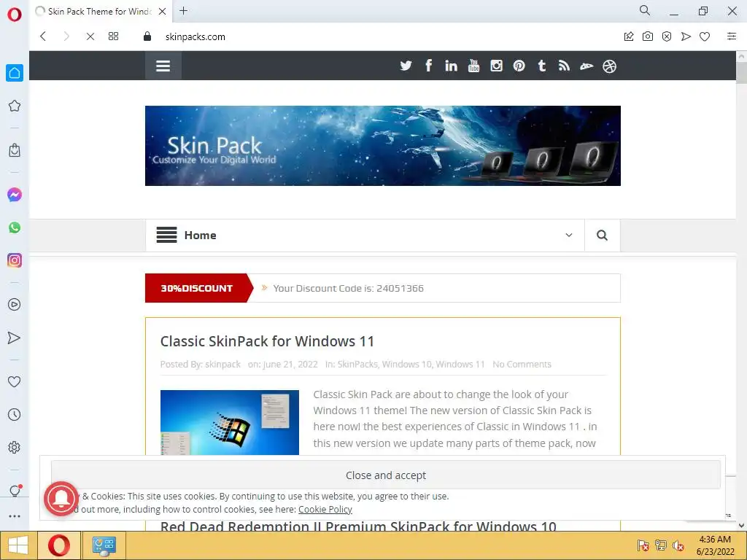
Task: Open Shopping bag in sidebar
Action: click(x=15, y=150)
